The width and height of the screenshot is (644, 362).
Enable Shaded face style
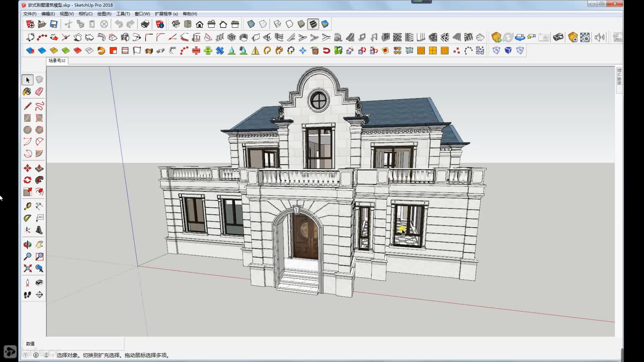click(301, 24)
